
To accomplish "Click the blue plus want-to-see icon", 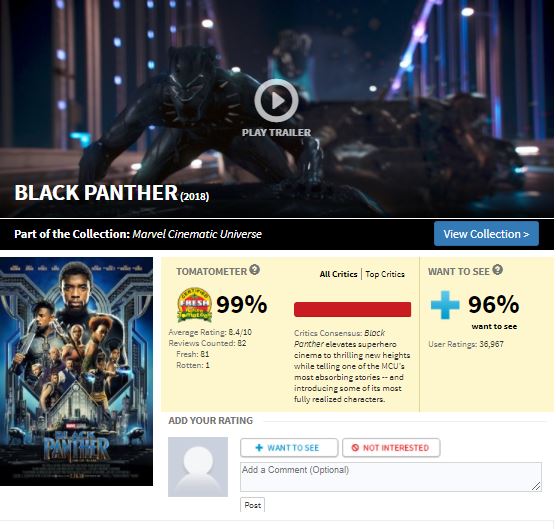I will pyautogui.click(x=445, y=305).
